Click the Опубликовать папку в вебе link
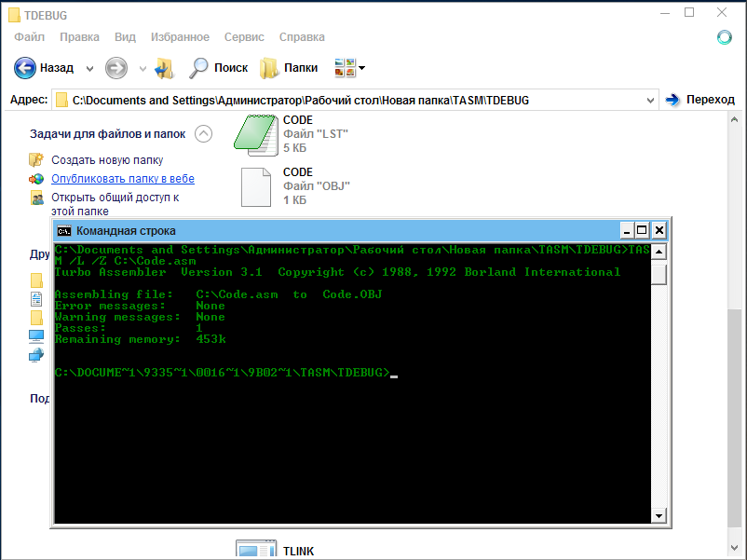The width and height of the screenshot is (747, 560). click(x=122, y=178)
